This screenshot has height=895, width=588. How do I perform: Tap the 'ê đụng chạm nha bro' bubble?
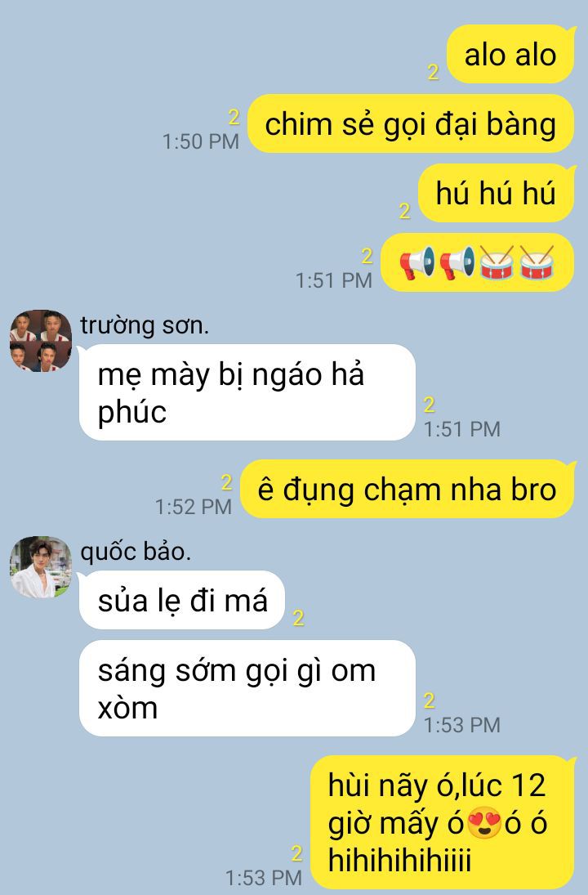pyautogui.click(x=407, y=489)
